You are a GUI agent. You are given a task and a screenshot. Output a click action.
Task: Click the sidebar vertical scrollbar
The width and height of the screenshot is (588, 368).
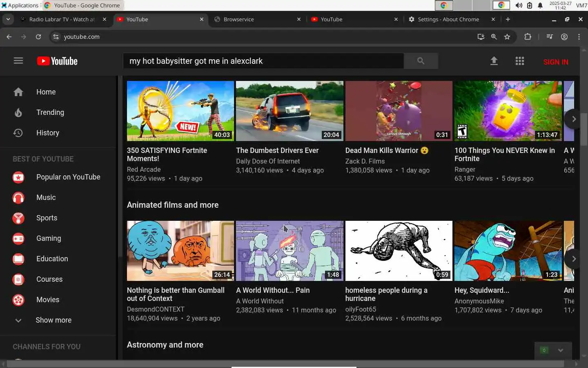pos(120,166)
